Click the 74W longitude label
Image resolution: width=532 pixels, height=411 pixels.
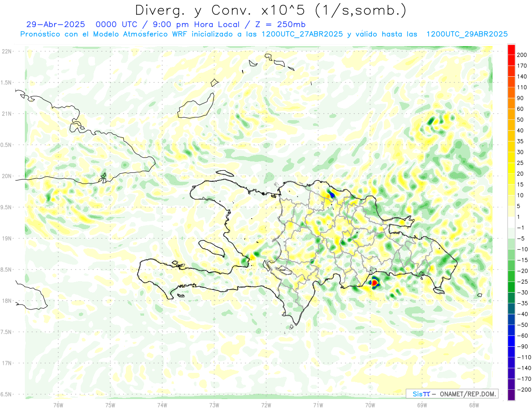click(x=162, y=405)
